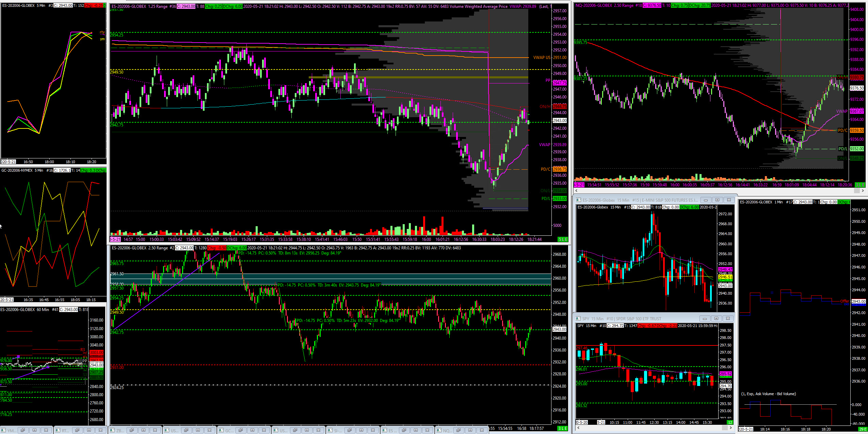This screenshot has width=868, height=434.
Task: Restore the minimized SI chart window
Action: (350, 430)
